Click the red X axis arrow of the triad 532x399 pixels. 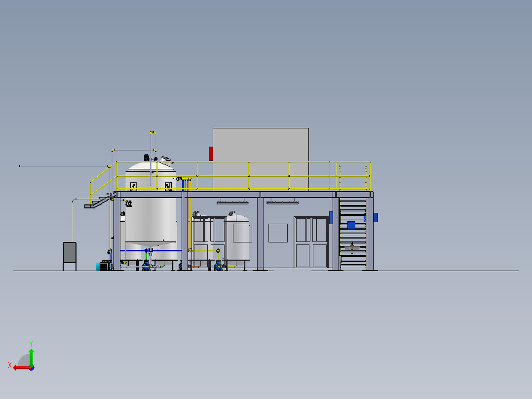coord(21,368)
